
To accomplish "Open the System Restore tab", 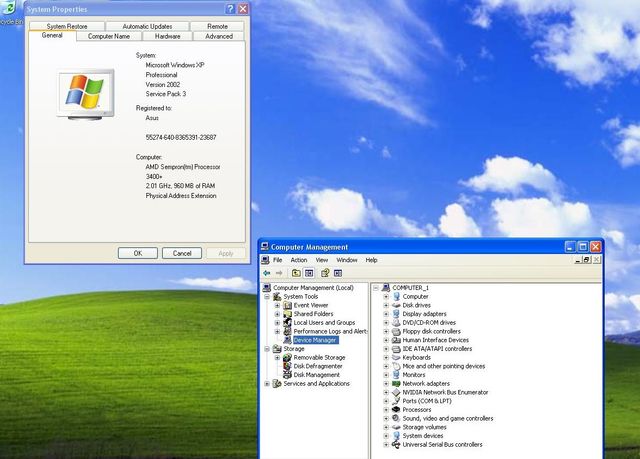I will click(x=67, y=26).
